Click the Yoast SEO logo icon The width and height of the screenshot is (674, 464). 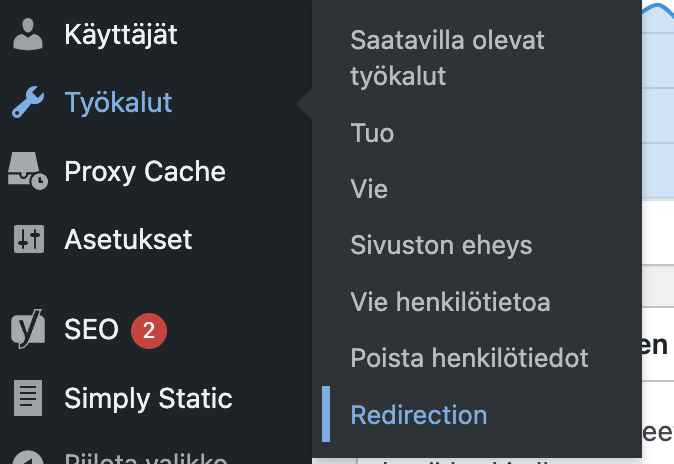tap(28, 329)
